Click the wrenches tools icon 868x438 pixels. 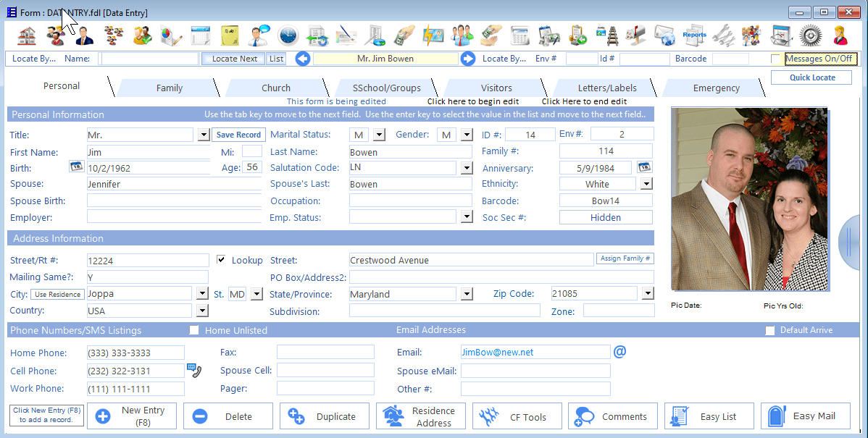(x=723, y=36)
